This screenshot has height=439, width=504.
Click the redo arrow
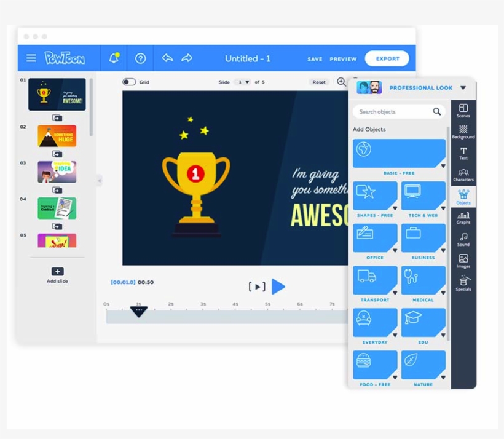click(187, 58)
